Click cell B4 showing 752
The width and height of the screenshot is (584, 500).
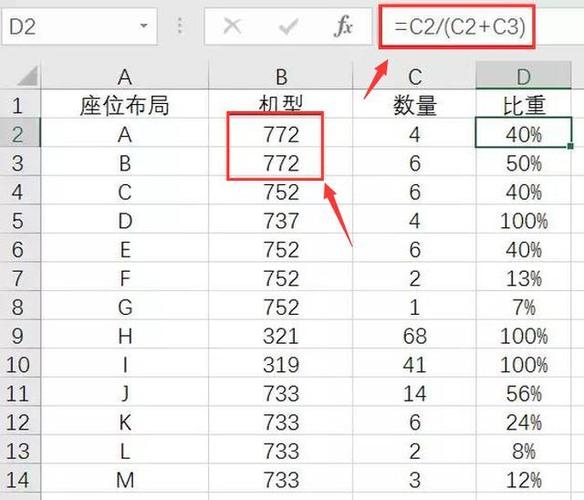tap(281, 190)
